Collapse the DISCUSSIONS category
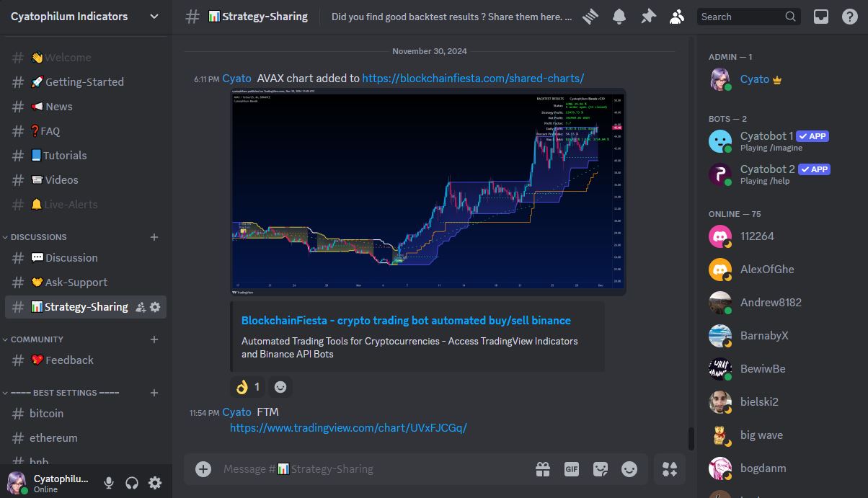Viewport: 868px width, 498px height. pyautogui.click(x=39, y=237)
